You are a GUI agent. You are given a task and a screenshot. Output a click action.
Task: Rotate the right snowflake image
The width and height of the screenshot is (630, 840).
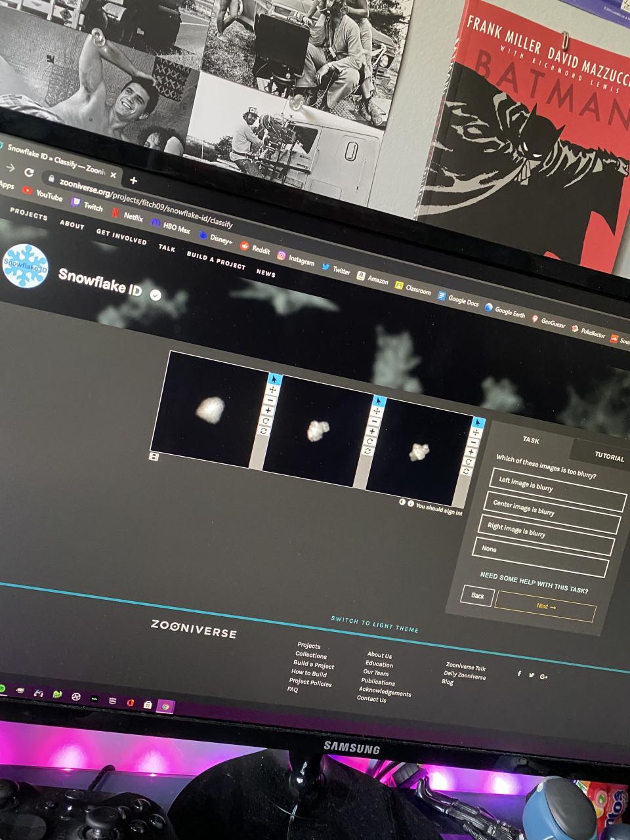click(x=468, y=462)
